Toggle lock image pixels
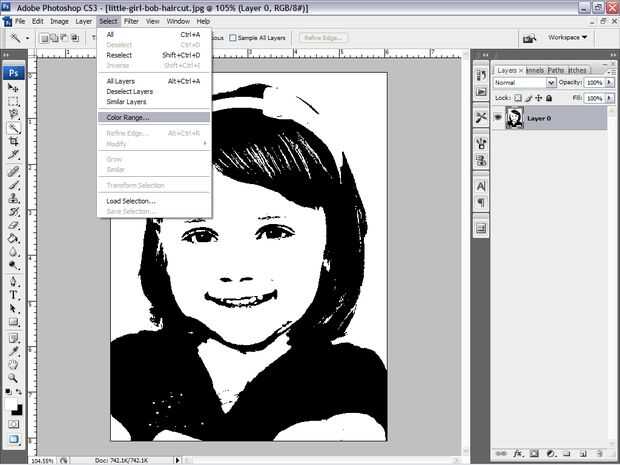This screenshot has height=465, width=620. point(529,98)
